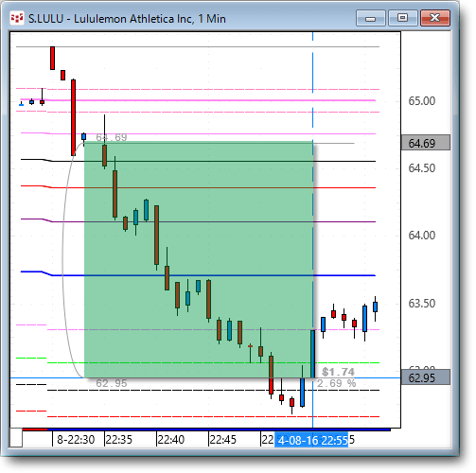This screenshot has height=473, width=476.
Task: Click the 62.95 label below green box
Action: tap(112, 383)
